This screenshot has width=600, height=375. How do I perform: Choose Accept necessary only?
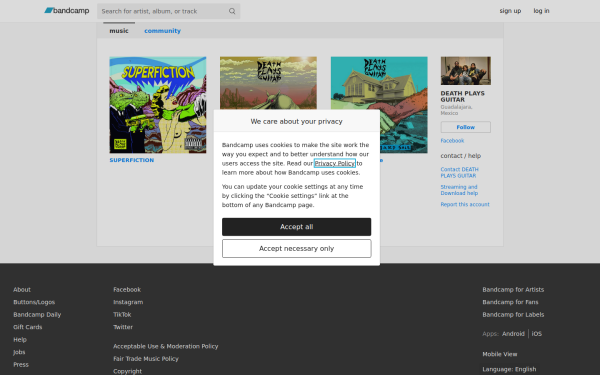pyautogui.click(x=297, y=248)
